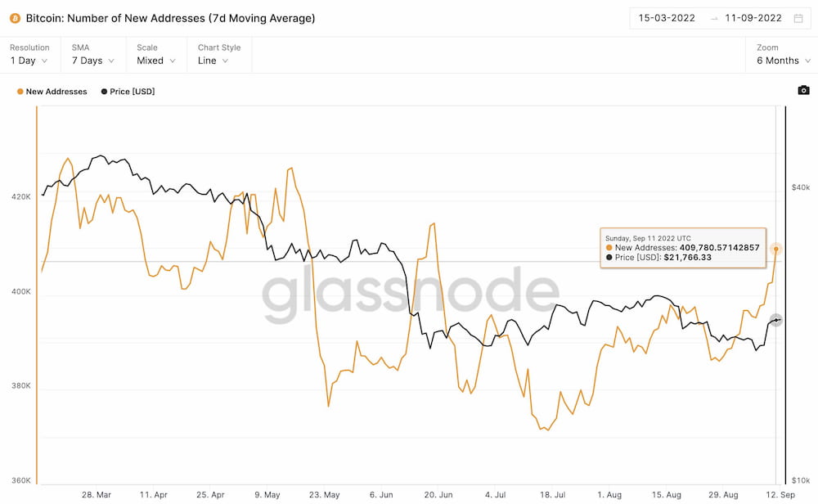This screenshot has width=818, height=504.
Task: Toggle the New Addresses legend series
Action: pyautogui.click(x=52, y=92)
